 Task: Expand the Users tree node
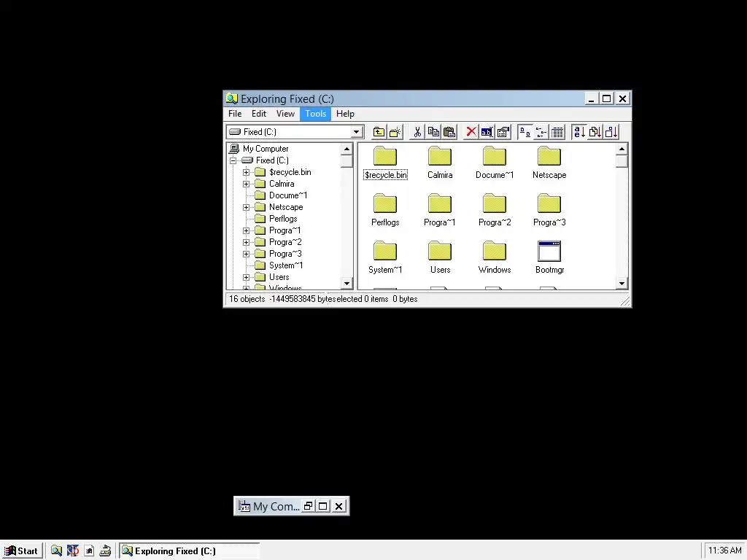point(246,277)
